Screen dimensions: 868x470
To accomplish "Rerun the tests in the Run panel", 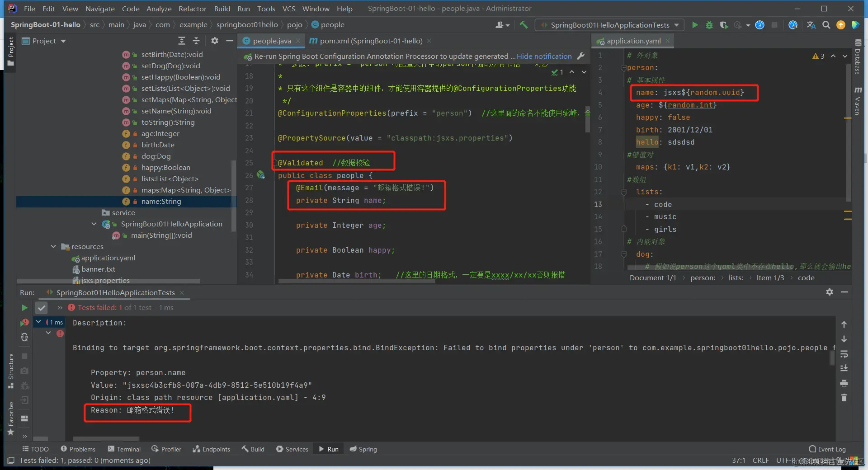I will coord(24,308).
